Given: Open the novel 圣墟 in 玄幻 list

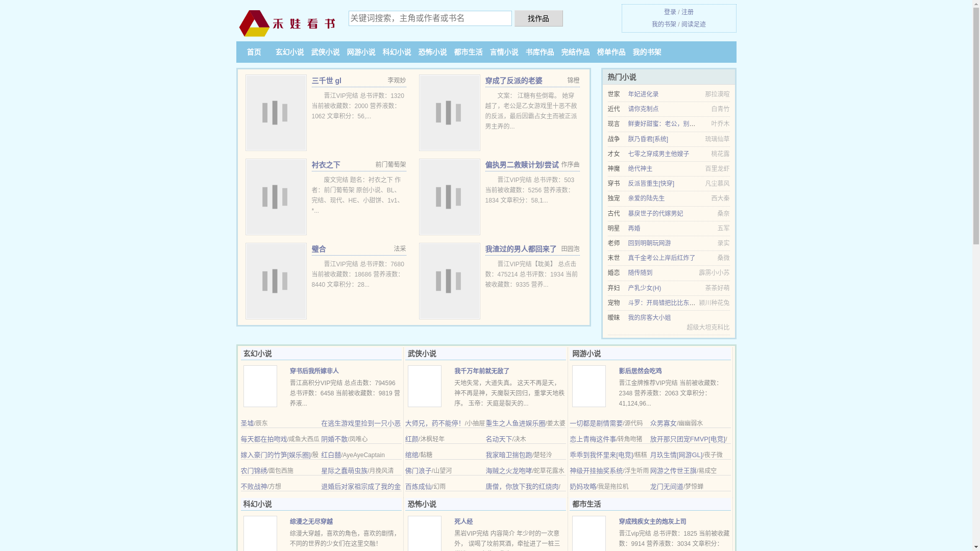Looking at the screenshot, I should click(x=247, y=423).
